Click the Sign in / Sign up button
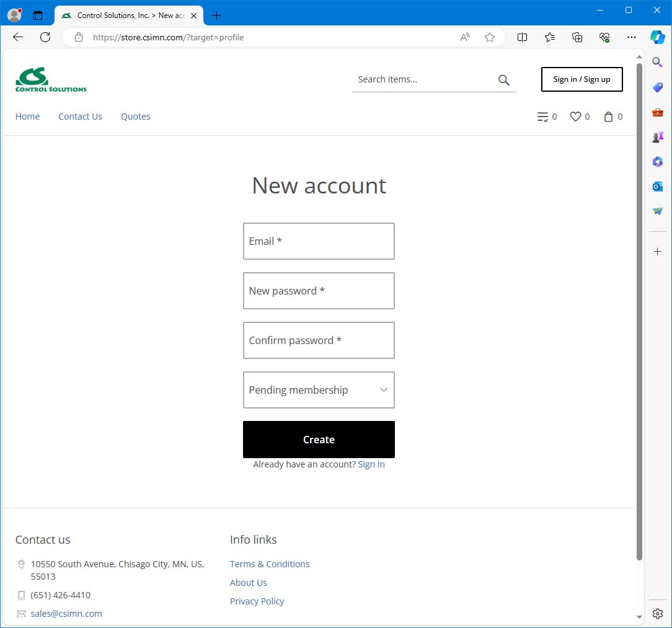672x628 pixels. [x=581, y=79]
